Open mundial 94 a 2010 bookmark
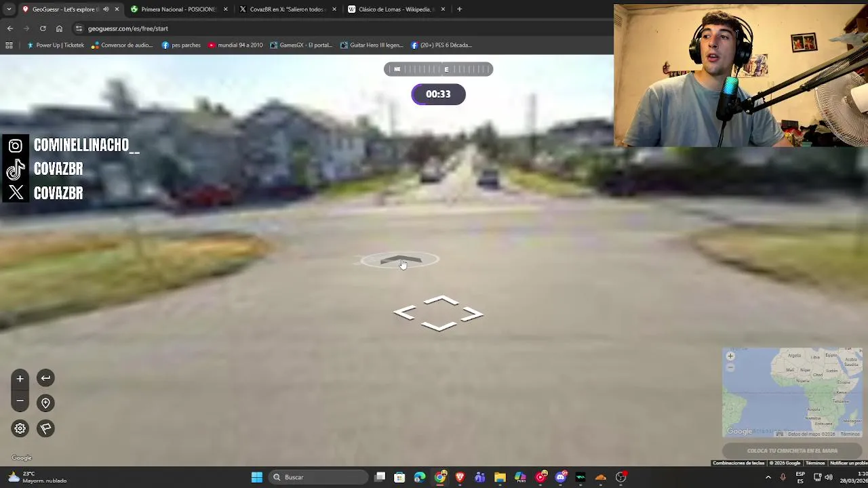 (235, 45)
